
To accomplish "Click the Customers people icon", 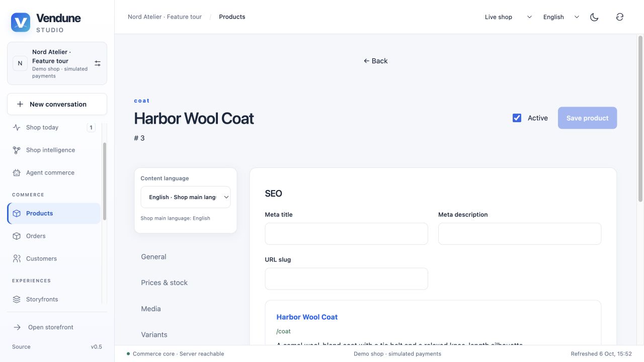I will coord(17,258).
